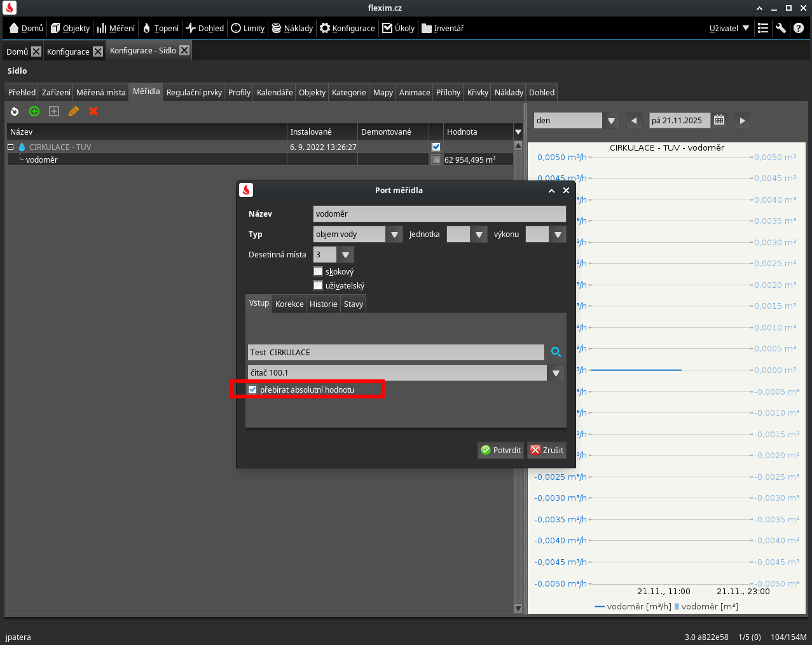Open the Desetinná místa dropdown
The width and height of the screenshot is (812, 645).
[345, 255]
